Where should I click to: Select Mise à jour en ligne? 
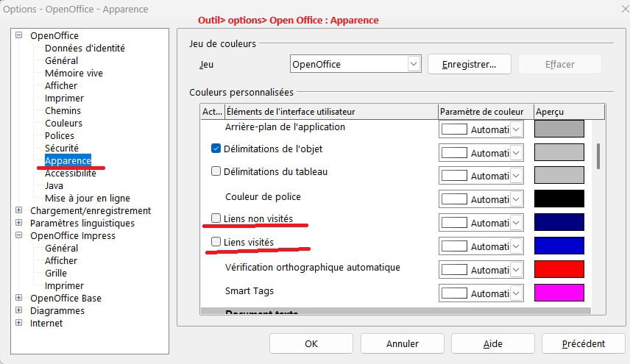point(87,198)
